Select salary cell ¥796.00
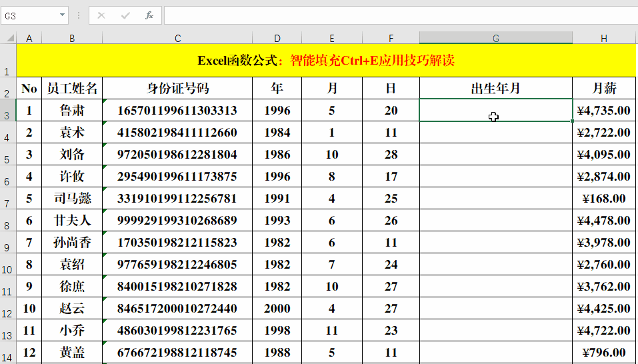 [604, 352]
